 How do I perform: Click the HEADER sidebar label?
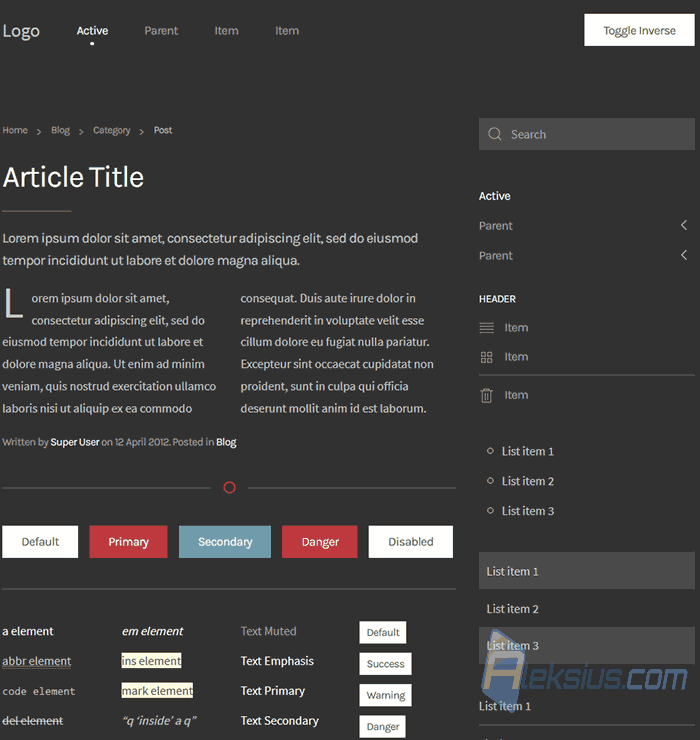pyautogui.click(x=498, y=299)
